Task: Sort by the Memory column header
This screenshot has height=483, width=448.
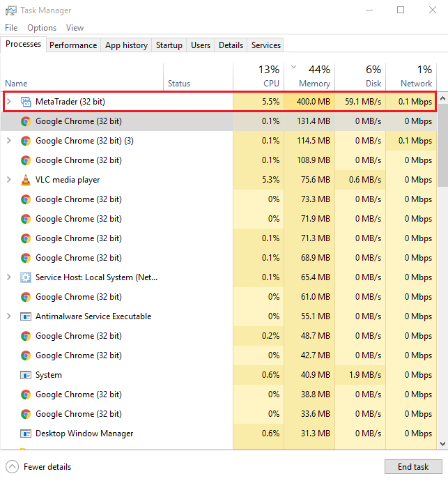Action: [x=309, y=77]
